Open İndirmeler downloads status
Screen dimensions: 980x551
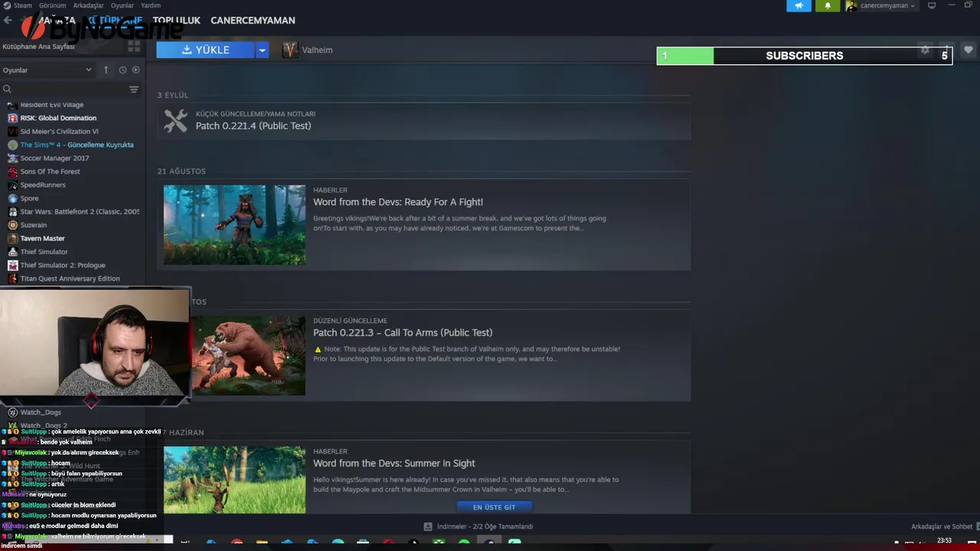tap(485, 527)
